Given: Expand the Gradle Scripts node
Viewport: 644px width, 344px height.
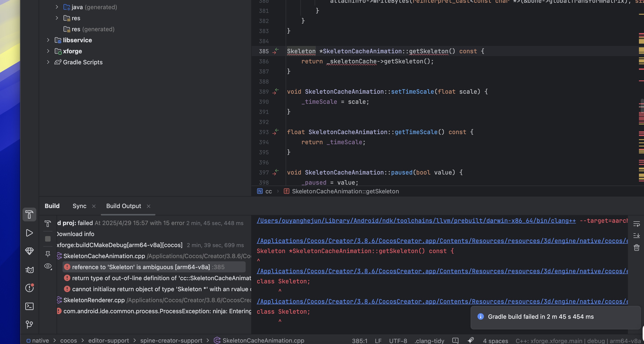Looking at the screenshot, I should click(48, 62).
